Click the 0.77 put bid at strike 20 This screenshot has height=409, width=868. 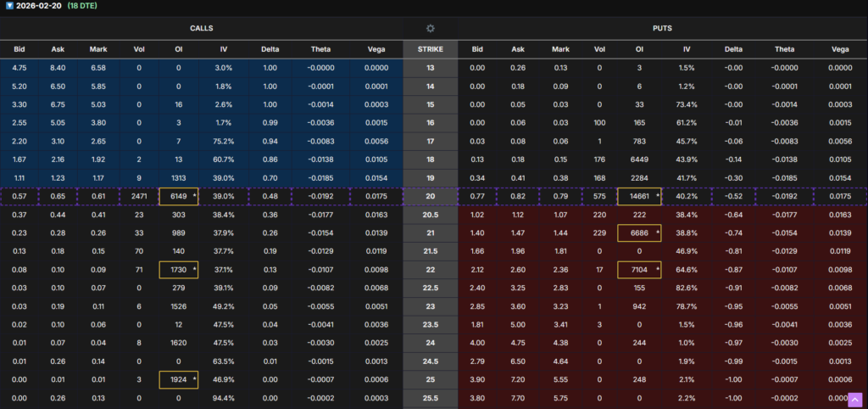pos(478,197)
